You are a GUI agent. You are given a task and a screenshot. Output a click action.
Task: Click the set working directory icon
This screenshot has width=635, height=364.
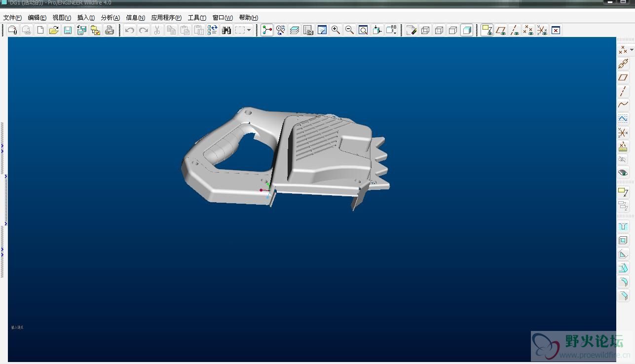pos(95,30)
